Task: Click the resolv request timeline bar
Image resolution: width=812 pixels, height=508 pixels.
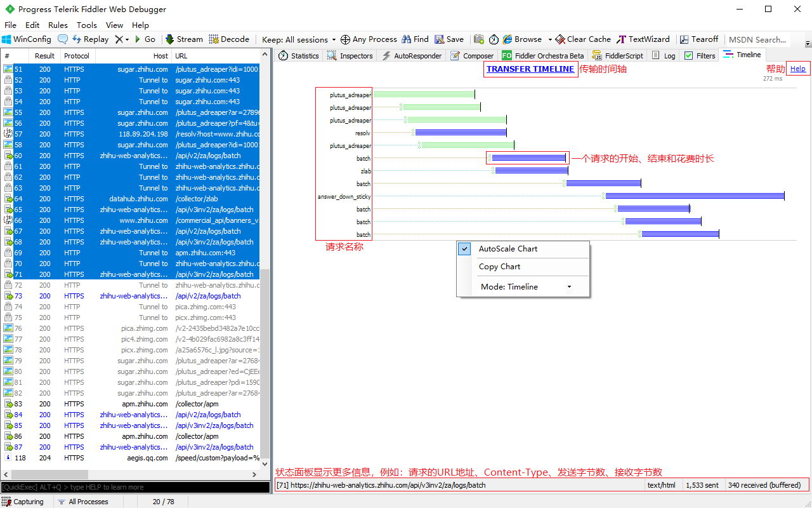Action: tap(461, 133)
